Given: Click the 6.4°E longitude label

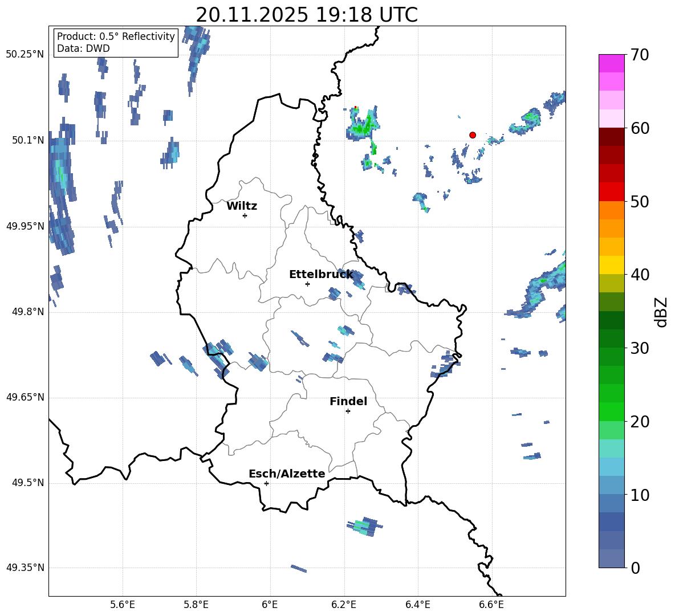Looking at the screenshot, I should (417, 605).
